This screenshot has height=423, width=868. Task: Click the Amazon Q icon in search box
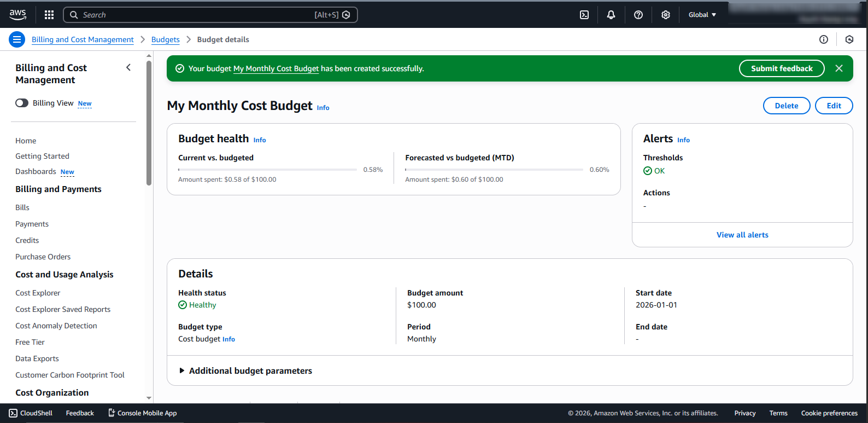point(346,15)
